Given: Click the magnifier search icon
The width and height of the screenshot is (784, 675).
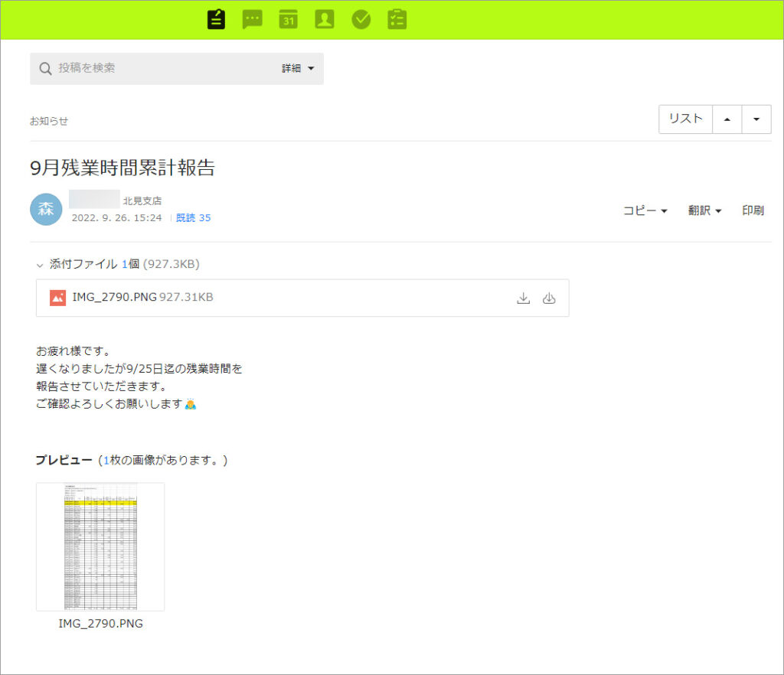Looking at the screenshot, I should coord(45,68).
